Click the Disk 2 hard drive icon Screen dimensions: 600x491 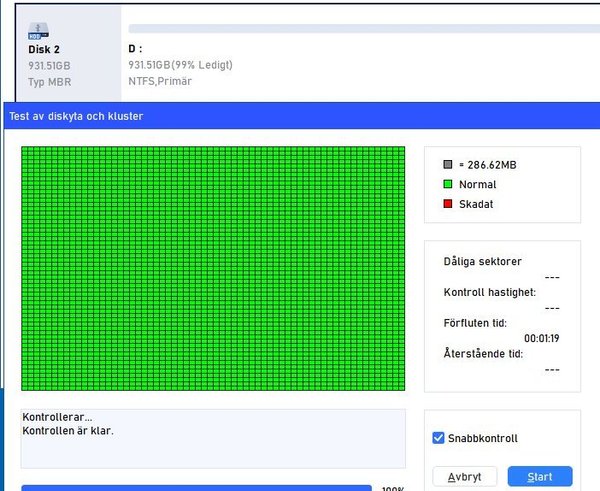click(42, 30)
